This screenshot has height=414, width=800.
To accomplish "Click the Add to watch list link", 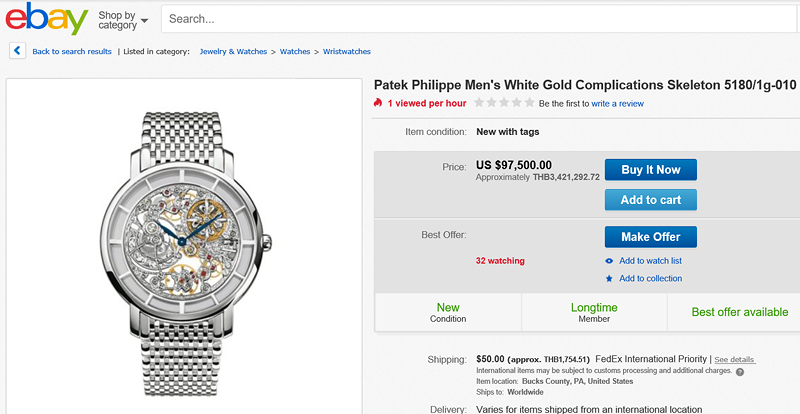I will click(x=650, y=261).
